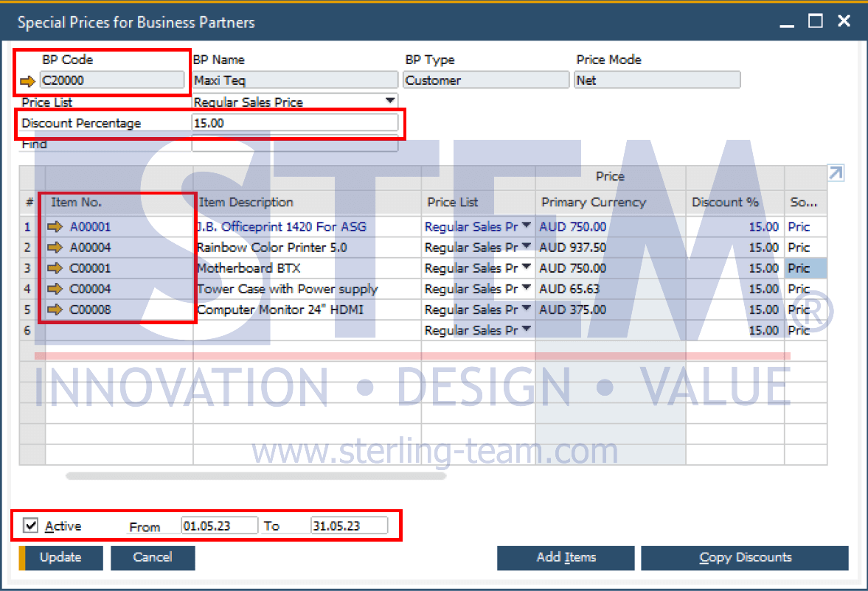Open Price List dropdown in row 2
The image size is (868, 591).
[x=527, y=245]
